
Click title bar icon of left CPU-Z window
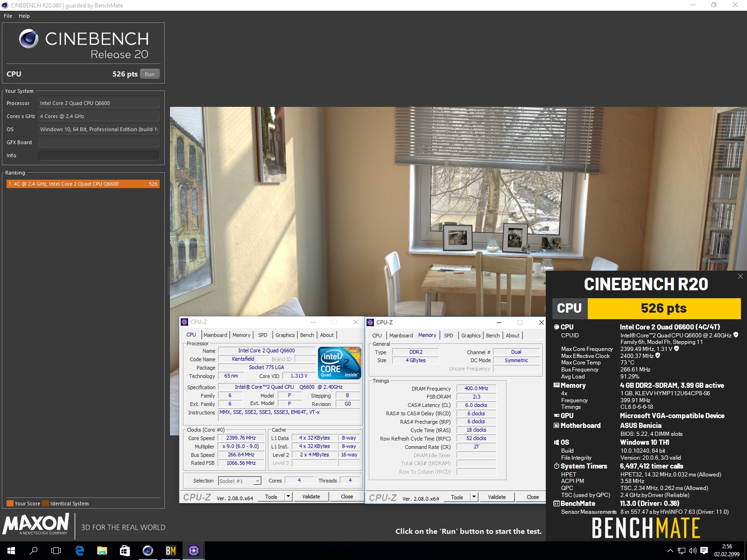click(x=184, y=322)
